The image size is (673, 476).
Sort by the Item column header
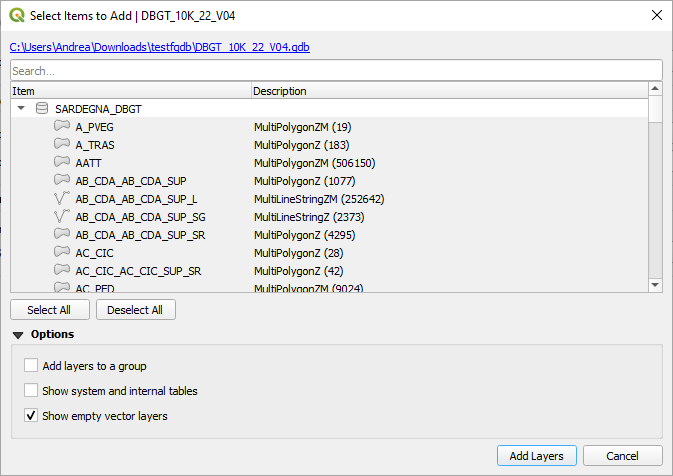click(x=131, y=91)
